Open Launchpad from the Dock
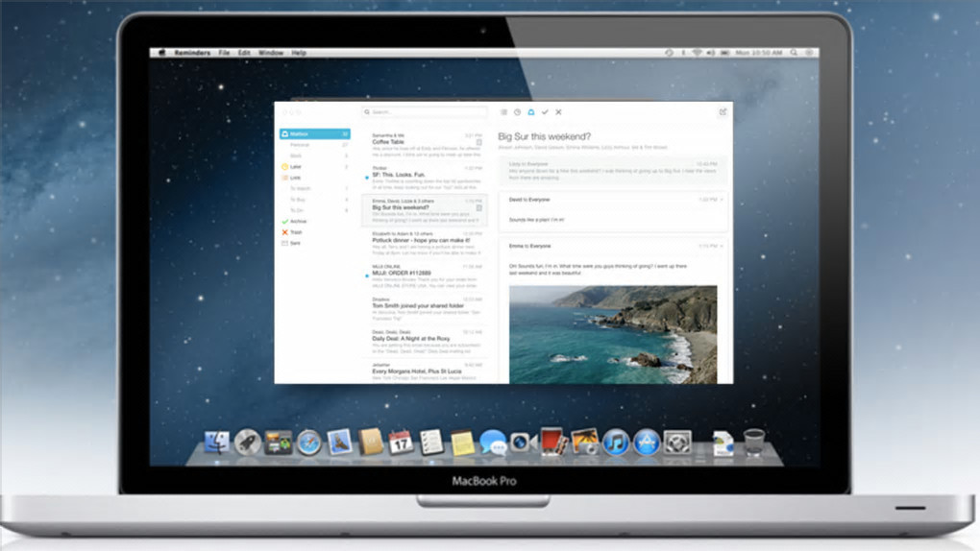Screen dimensions: 980x551 click(248, 443)
